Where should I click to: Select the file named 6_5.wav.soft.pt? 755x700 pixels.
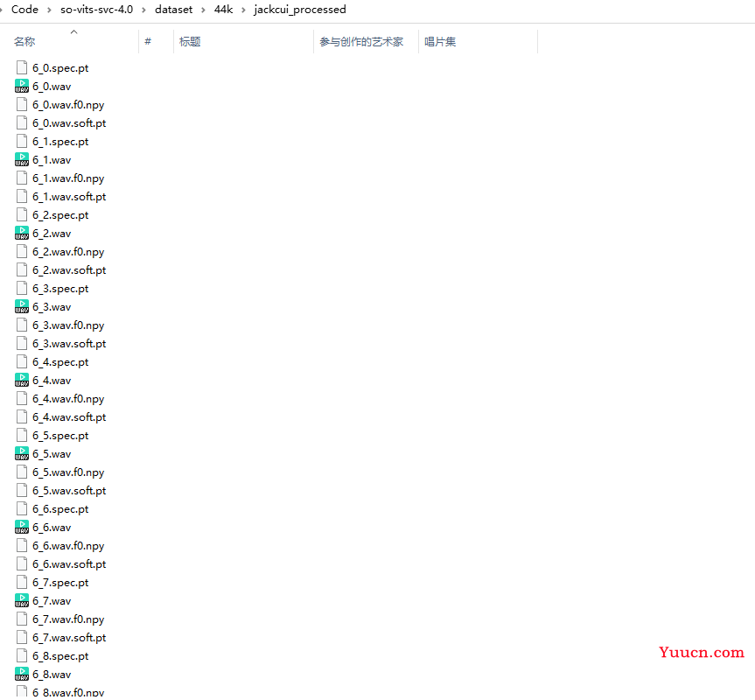69,491
